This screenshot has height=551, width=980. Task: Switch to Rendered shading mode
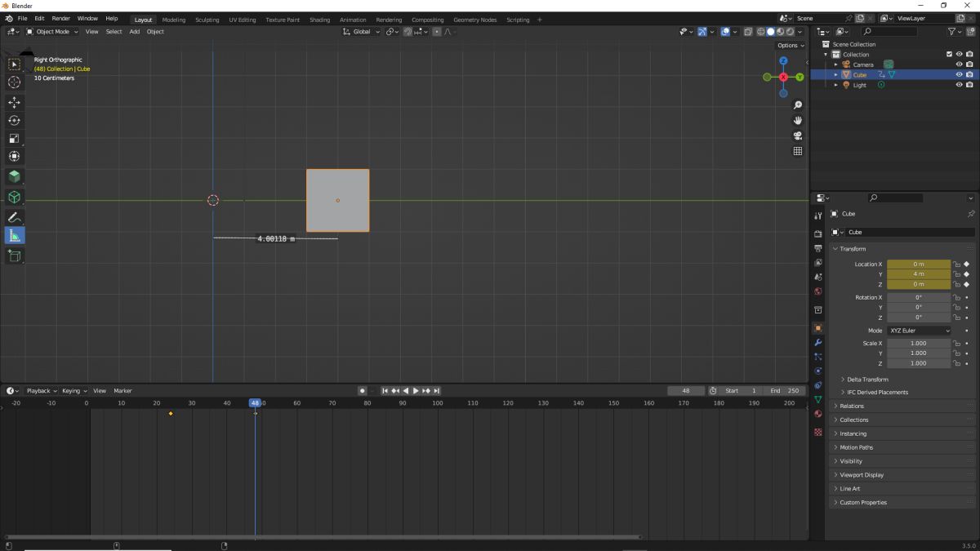(790, 32)
